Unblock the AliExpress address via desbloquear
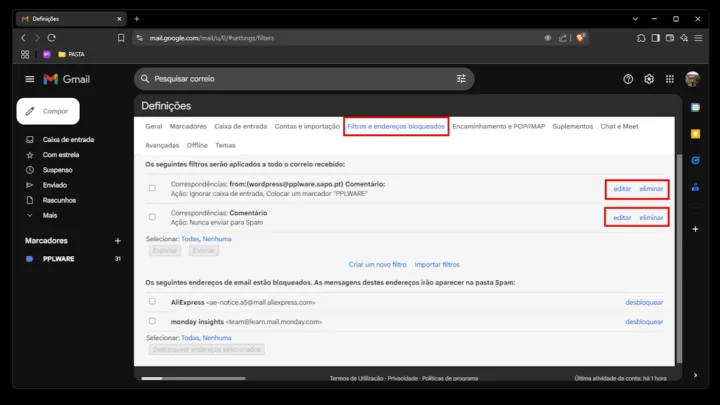The height and width of the screenshot is (405, 720). click(643, 301)
